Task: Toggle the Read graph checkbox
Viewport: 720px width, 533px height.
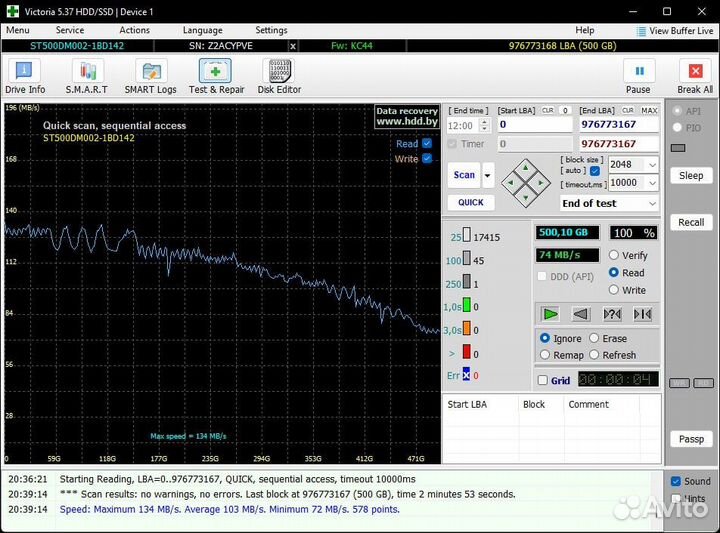Action: click(x=427, y=143)
